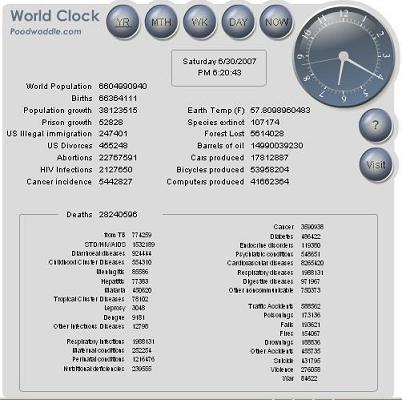The height and width of the screenshot is (400, 402).
Task: Click the Population growth value 38123515
Action: (x=118, y=110)
